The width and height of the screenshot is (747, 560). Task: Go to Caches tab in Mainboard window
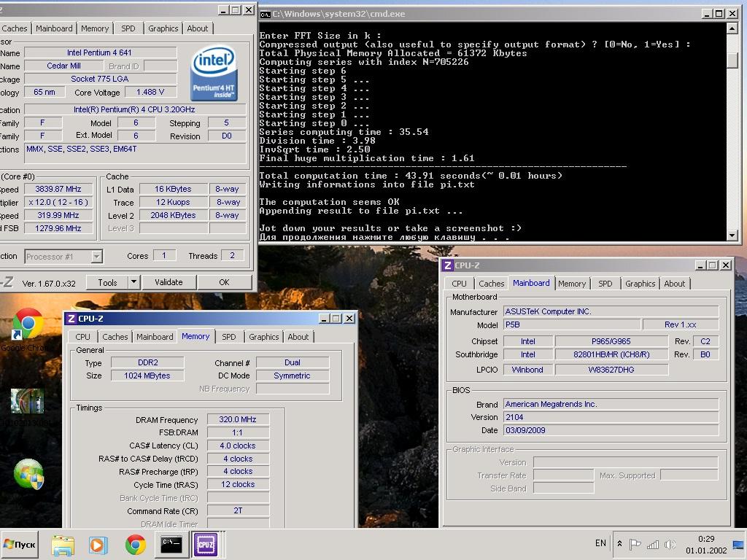point(491,284)
